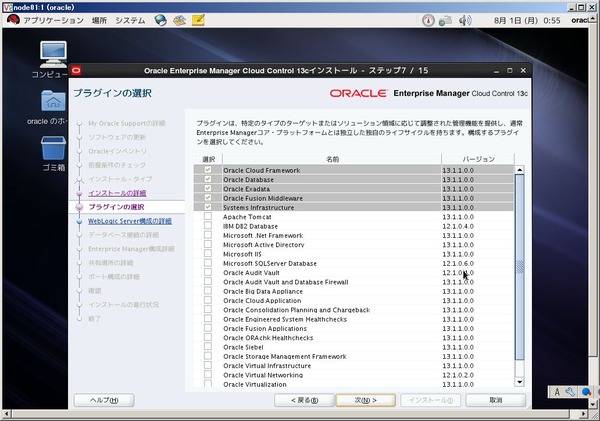Click the speaker volume icon in panel
Screen dimensions: 600x421
pyautogui.click(x=465, y=20)
